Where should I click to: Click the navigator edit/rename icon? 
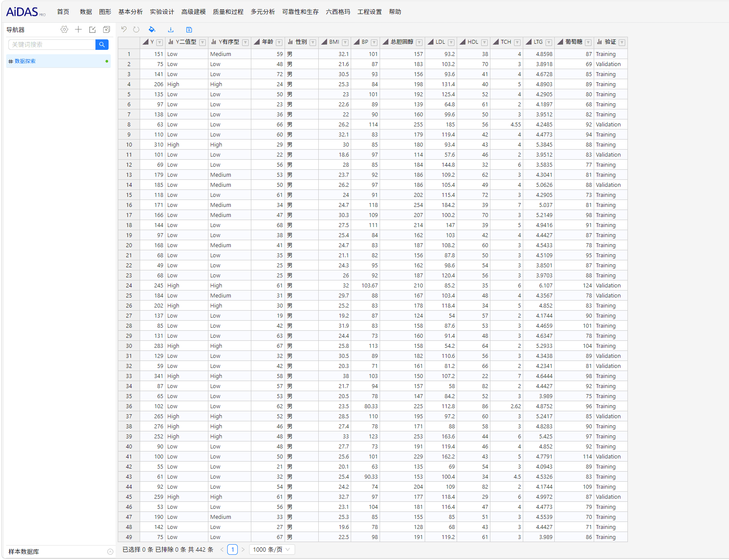pyautogui.click(x=92, y=29)
